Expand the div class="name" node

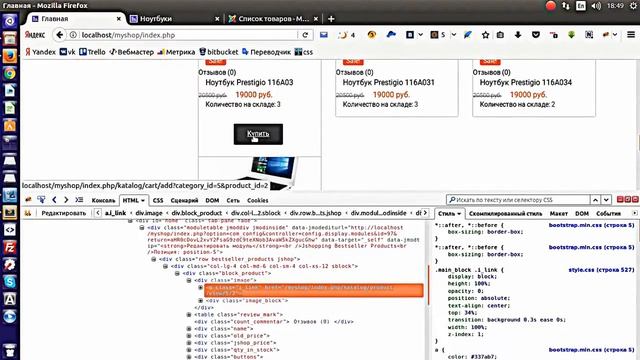click(x=189, y=329)
